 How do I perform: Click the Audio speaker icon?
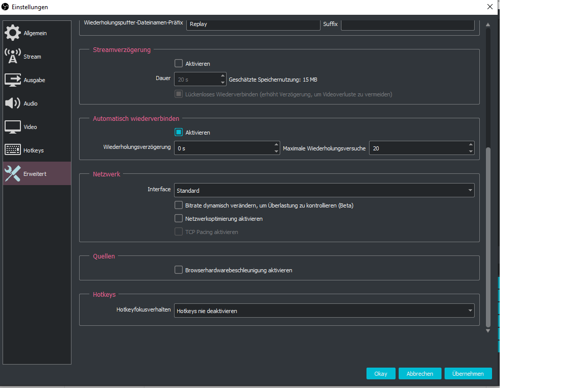click(x=13, y=104)
